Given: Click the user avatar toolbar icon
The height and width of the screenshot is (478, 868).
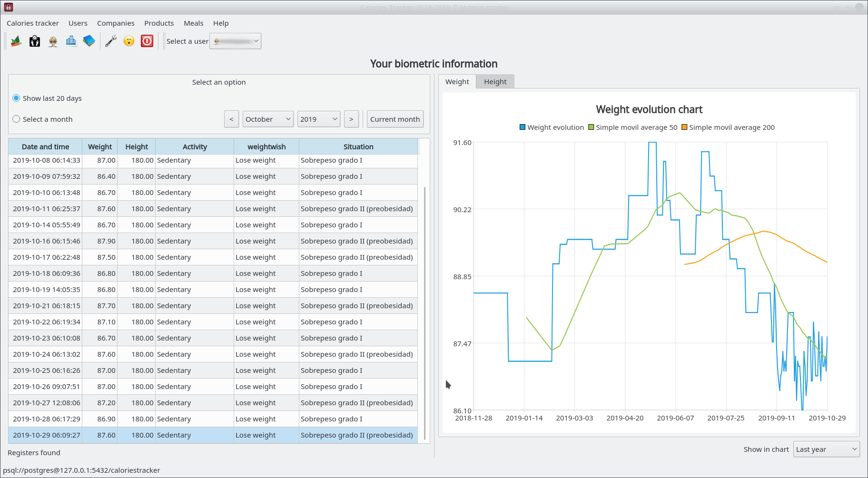Looking at the screenshot, I should [x=53, y=41].
